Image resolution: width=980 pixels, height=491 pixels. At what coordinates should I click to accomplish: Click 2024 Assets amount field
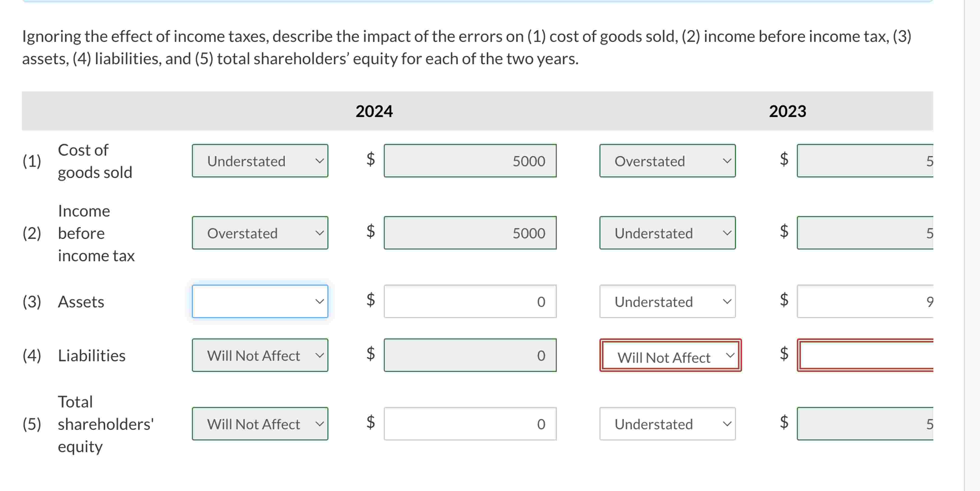[470, 301]
